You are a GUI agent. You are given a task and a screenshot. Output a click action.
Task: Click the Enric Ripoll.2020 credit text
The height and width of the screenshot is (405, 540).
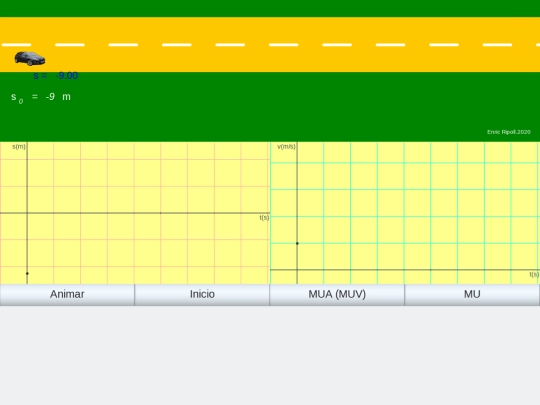pos(509,132)
